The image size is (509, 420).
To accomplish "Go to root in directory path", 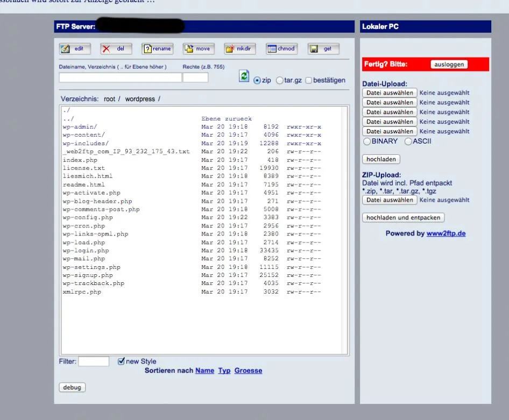I will click(109, 99).
